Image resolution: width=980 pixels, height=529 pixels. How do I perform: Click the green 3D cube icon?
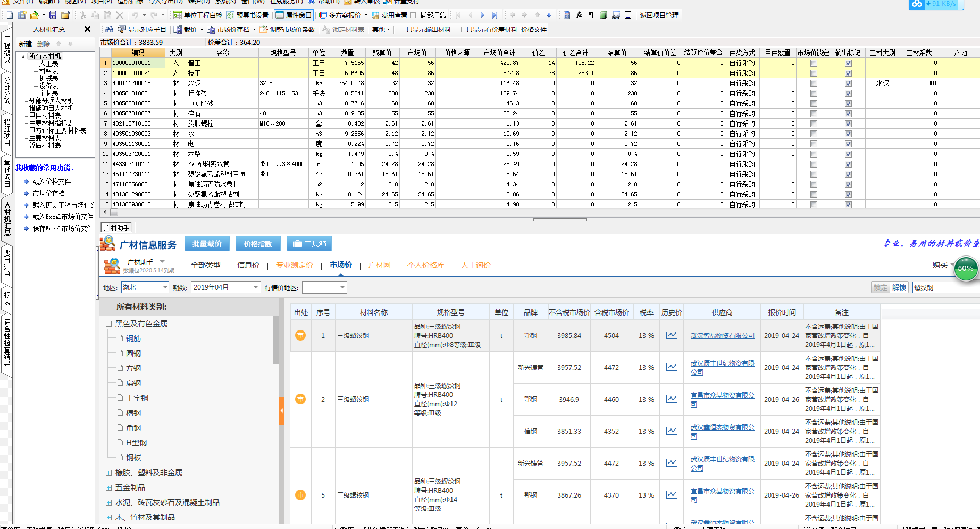point(604,15)
